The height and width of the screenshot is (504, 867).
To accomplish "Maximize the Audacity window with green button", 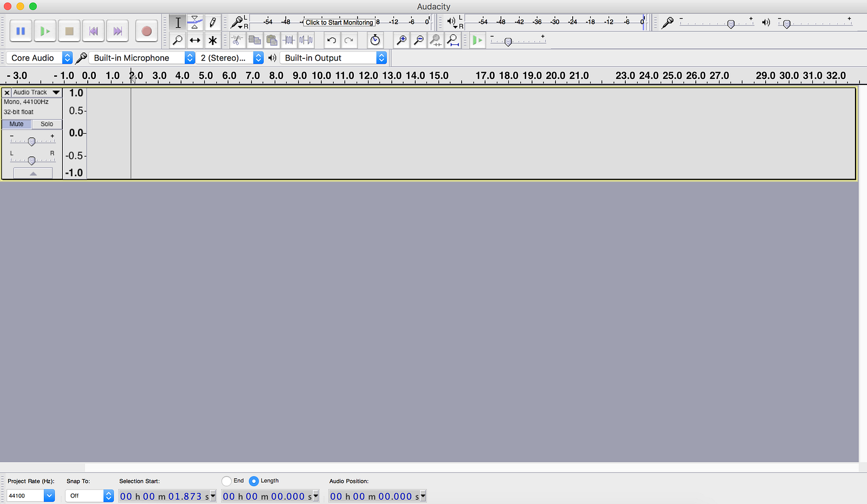I will coord(33,6).
